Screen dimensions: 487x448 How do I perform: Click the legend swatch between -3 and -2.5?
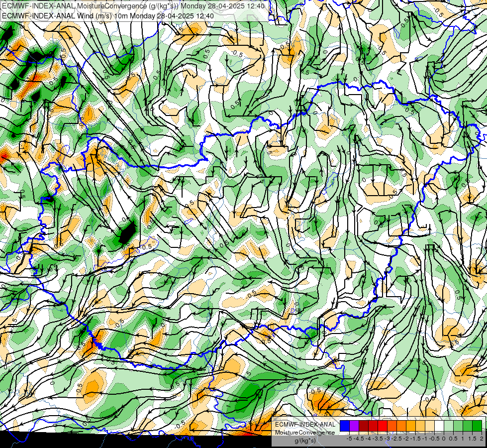(x=392, y=426)
